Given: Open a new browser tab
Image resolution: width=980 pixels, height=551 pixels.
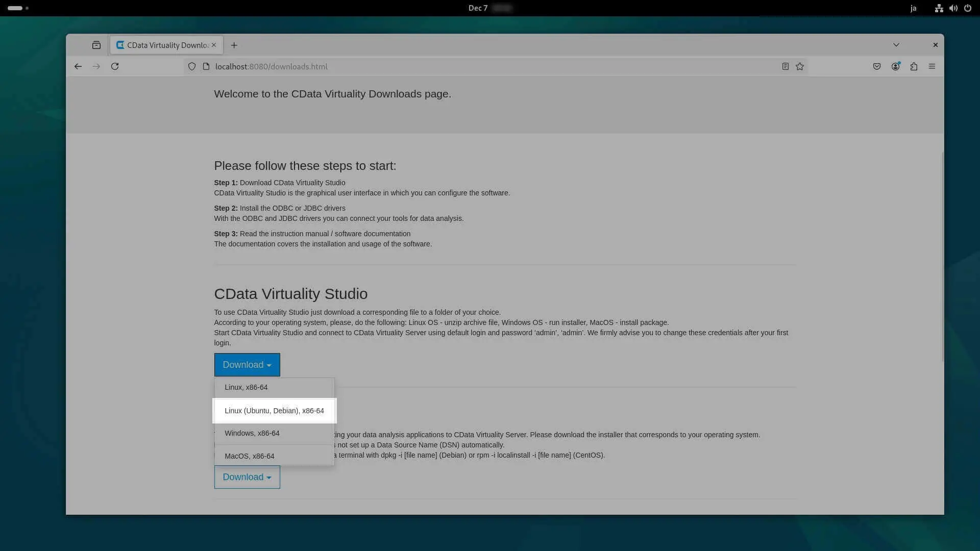Looking at the screenshot, I should pyautogui.click(x=234, y=45).
